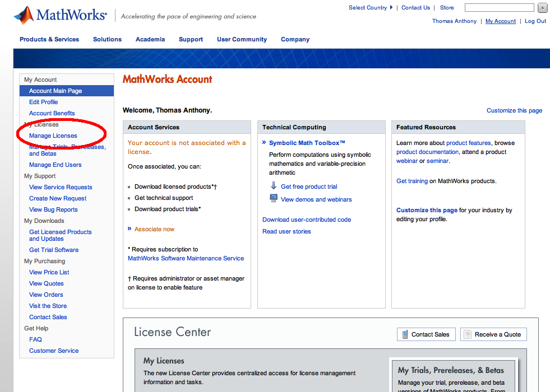550x392 pixels.
Task: Click the phone icon in Contact Sales button
Action: (405, 334)
